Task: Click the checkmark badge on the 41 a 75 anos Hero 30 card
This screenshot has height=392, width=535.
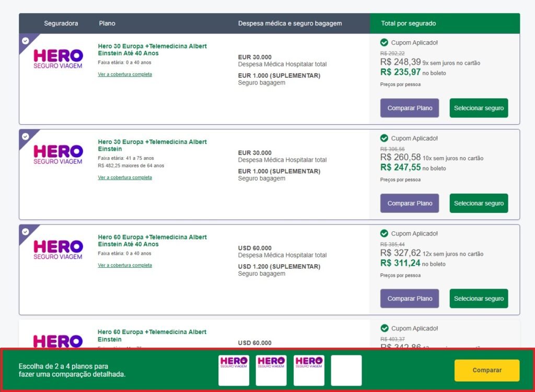Action: pos(25,137)
